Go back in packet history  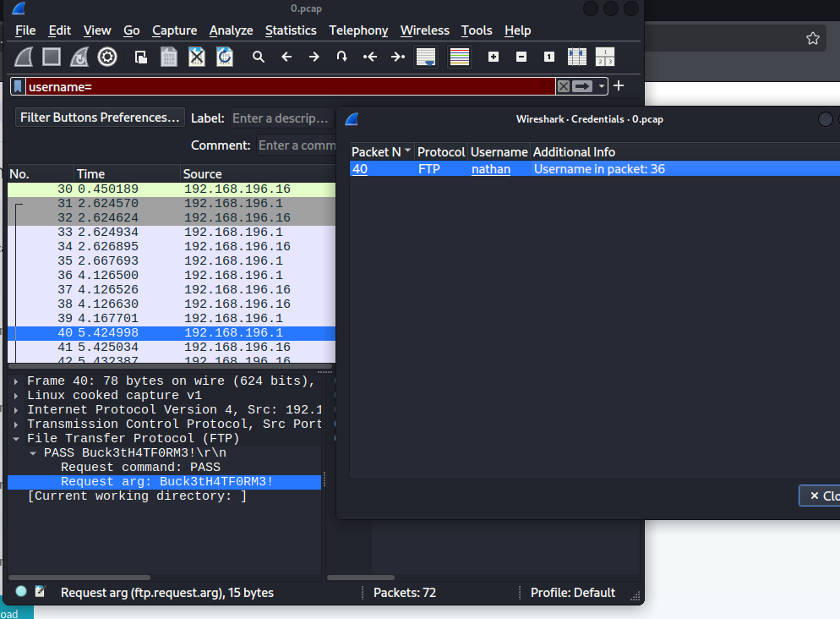pyautogui.click(x=286, y=57)
